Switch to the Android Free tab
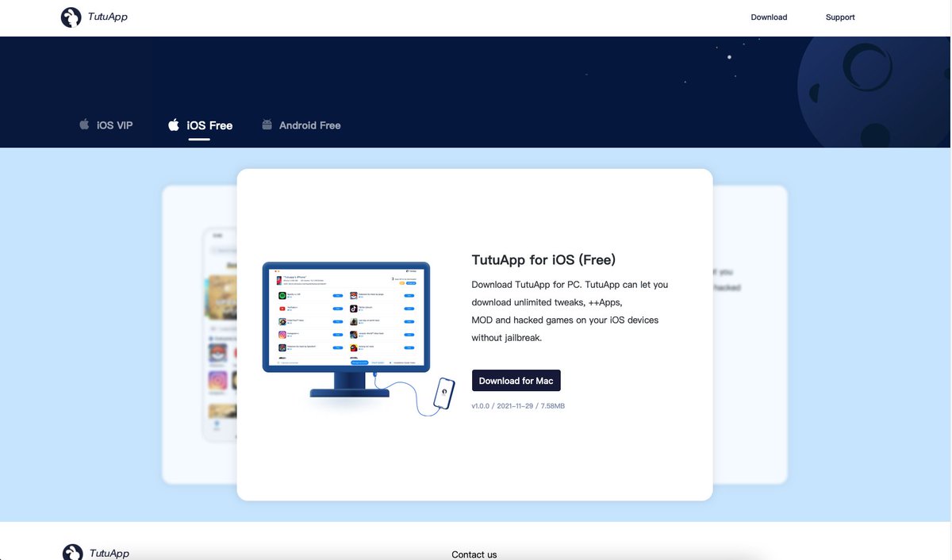The width and height of the screenshot is (952, 560). 301,125
